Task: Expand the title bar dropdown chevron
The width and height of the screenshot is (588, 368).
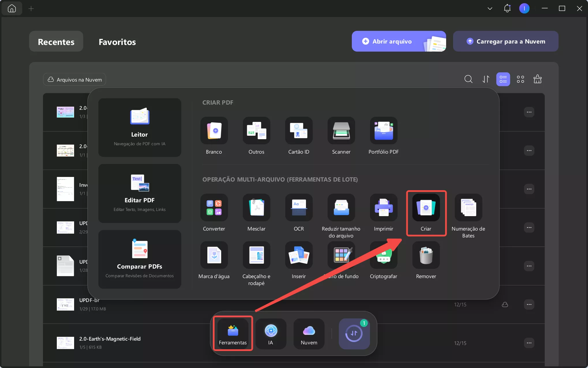Action: [490, 9]
